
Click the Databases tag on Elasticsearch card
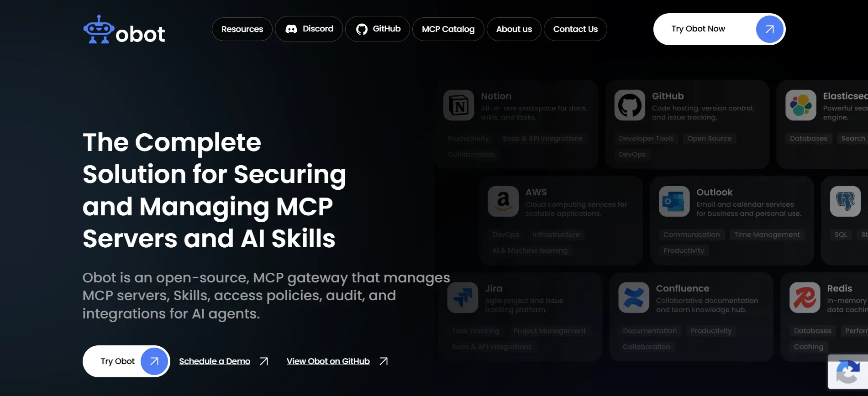pyautogui.click(x=809, y=138)
